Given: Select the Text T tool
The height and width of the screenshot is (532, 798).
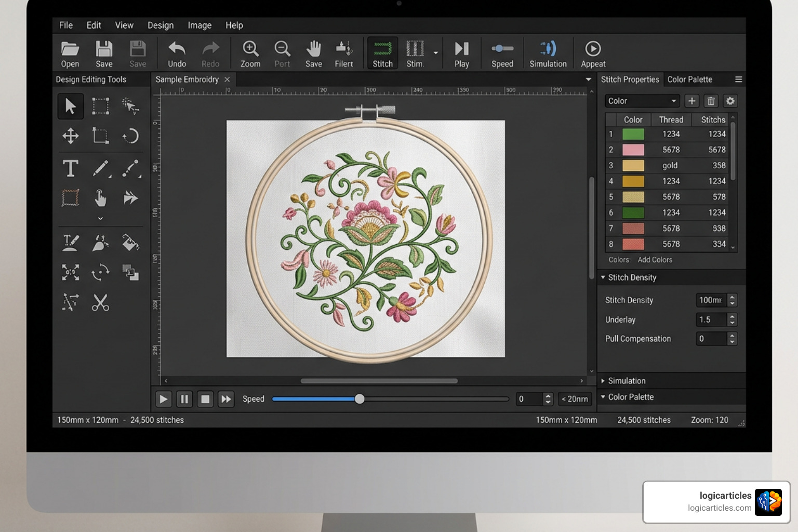Looking at the screenshot, I should pos(71,168).
